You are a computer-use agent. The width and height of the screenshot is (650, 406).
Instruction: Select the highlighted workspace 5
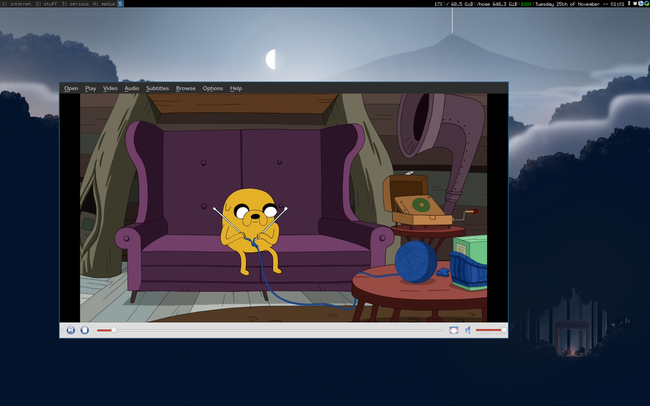pos(120,4)
